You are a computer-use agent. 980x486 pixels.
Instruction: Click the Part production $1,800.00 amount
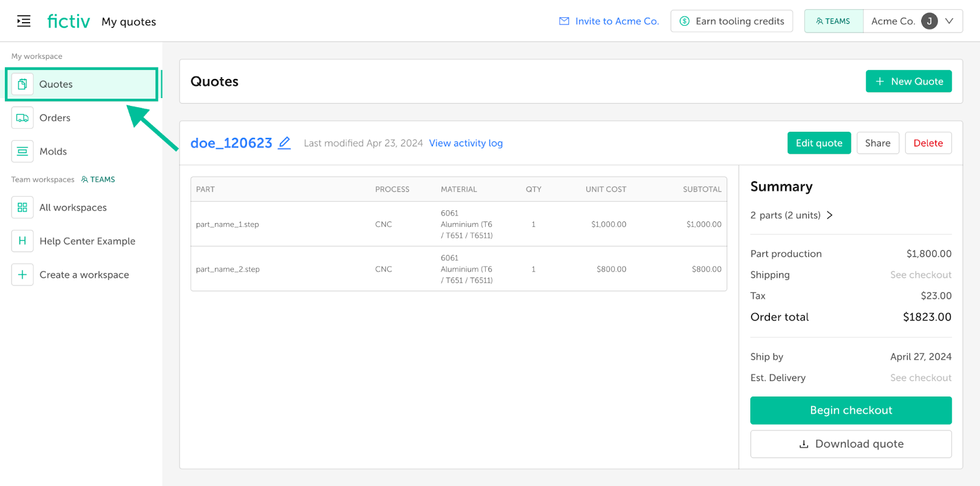coord(929,254)
